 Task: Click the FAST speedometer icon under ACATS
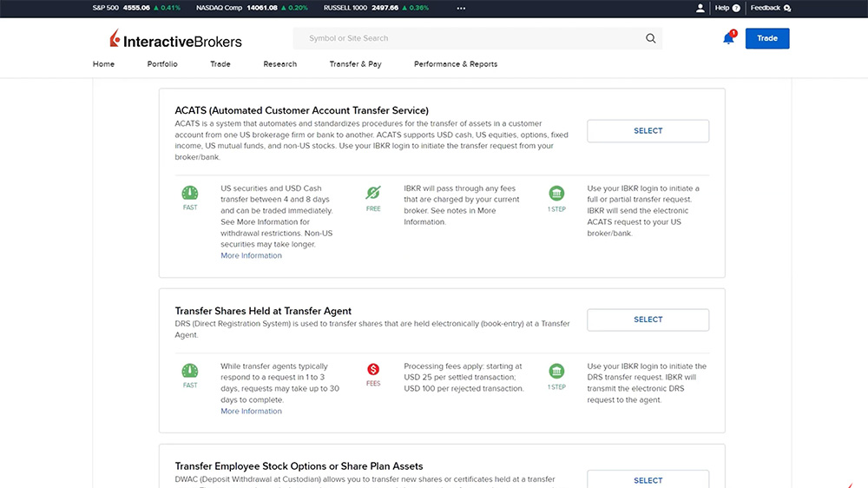point(190,194)
